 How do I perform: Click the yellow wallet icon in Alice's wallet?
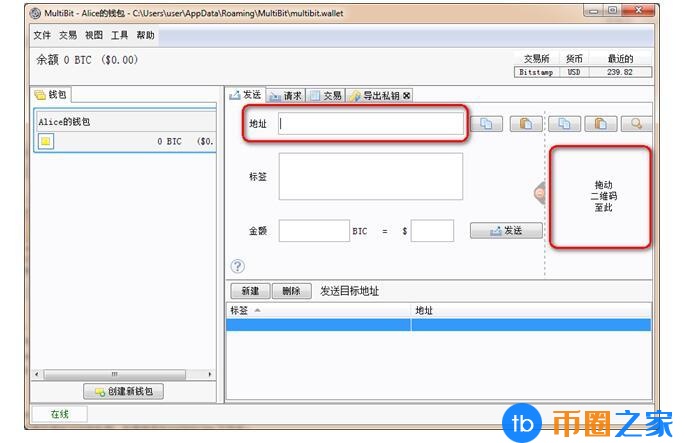tap(46, 141)
